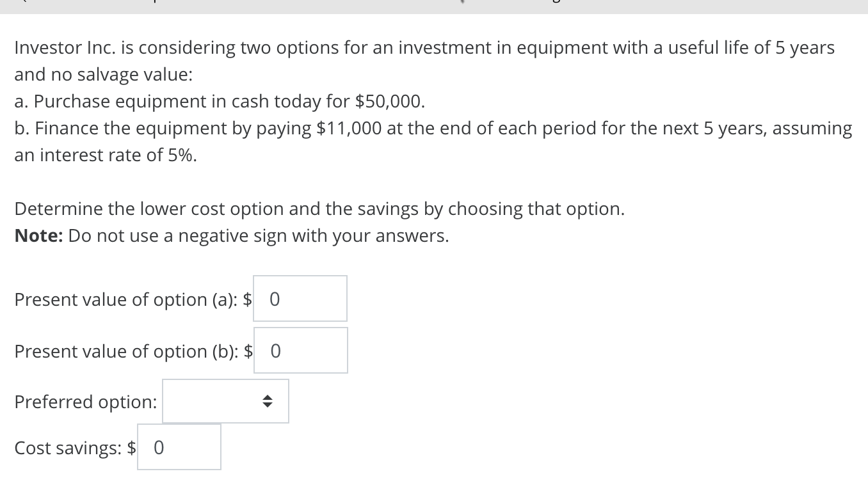868x499 pixels.
Task: Click the option b financing description text
Action: tap(433, 128)
